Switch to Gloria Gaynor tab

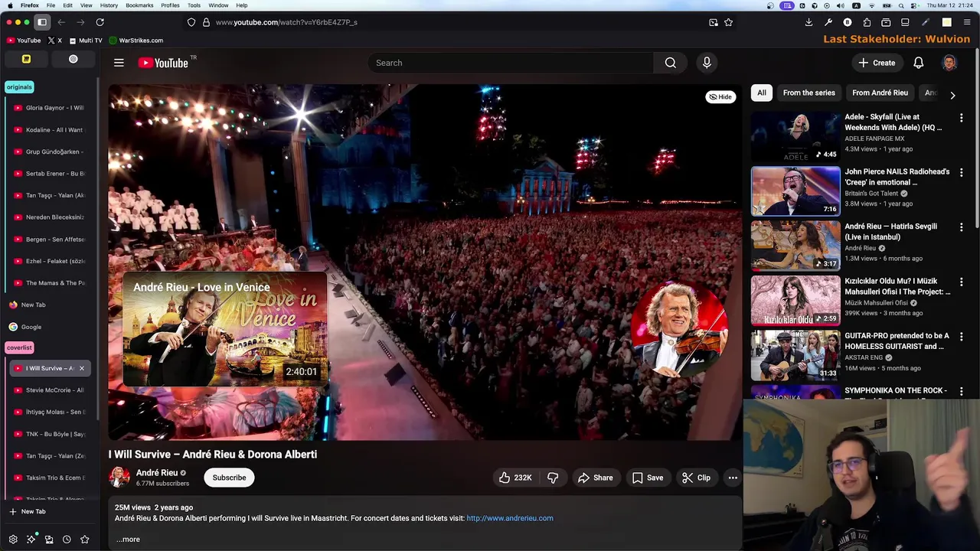tap(50, 108)
